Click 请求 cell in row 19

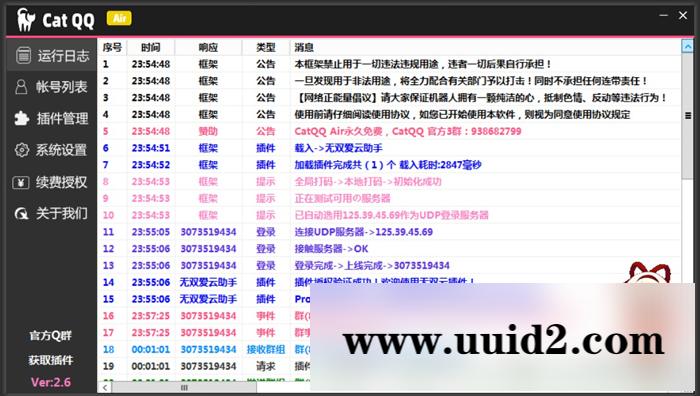(266, 366)
